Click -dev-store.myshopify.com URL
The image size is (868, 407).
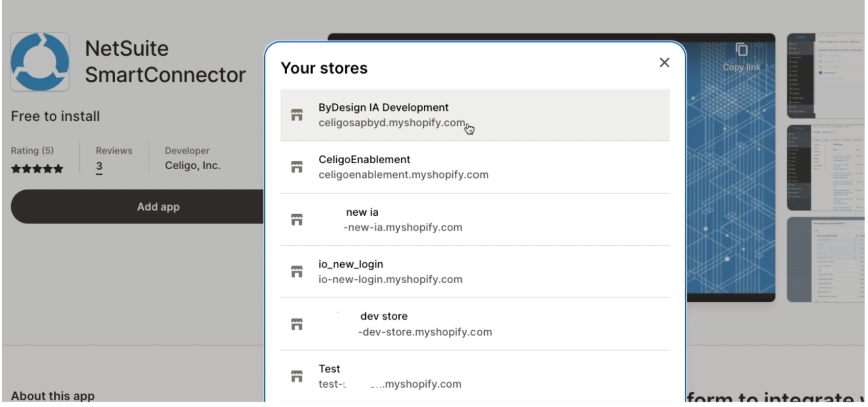click(425, 332)
